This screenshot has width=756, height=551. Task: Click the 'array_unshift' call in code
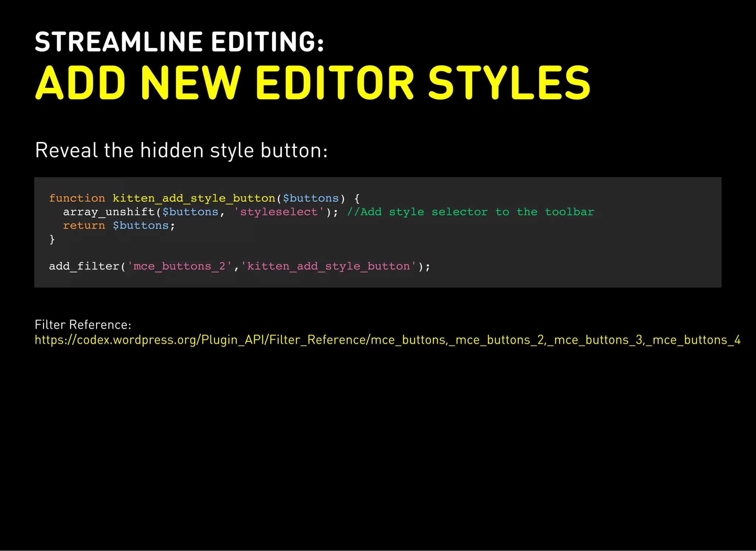coord(109,212)
